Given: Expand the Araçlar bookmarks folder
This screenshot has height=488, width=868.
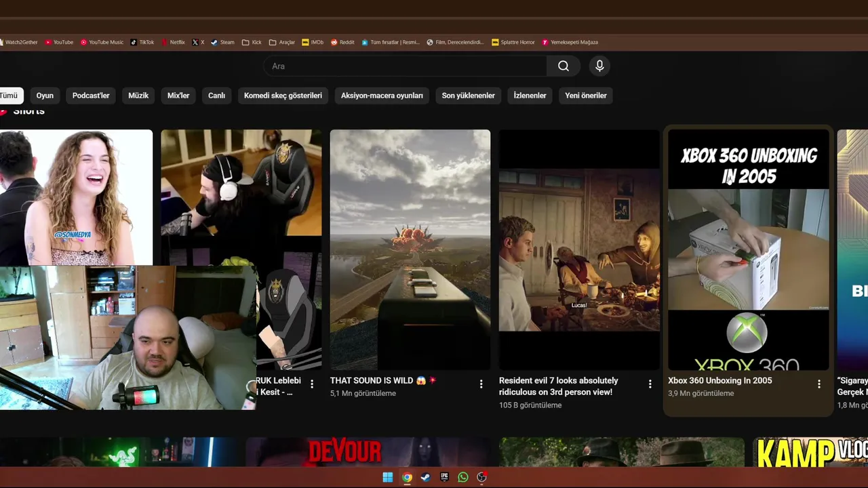Looking at the screenshot, I should [x=282, y=42].
